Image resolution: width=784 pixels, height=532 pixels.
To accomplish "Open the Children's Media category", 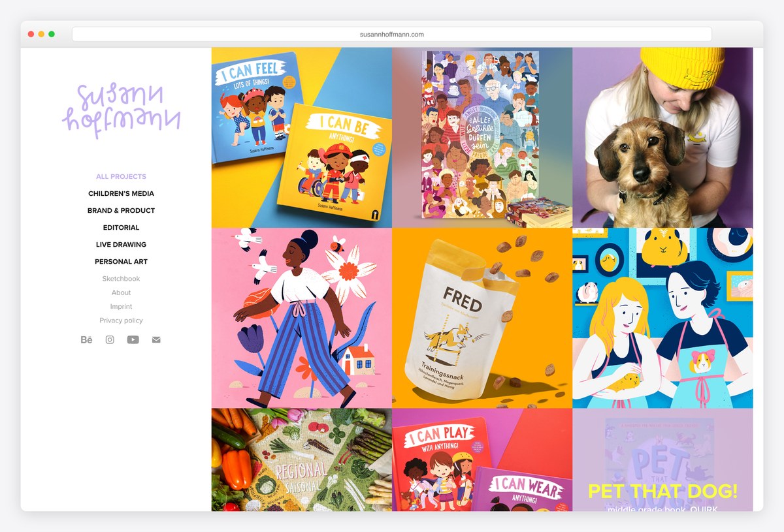I will [x=121, y=193].
